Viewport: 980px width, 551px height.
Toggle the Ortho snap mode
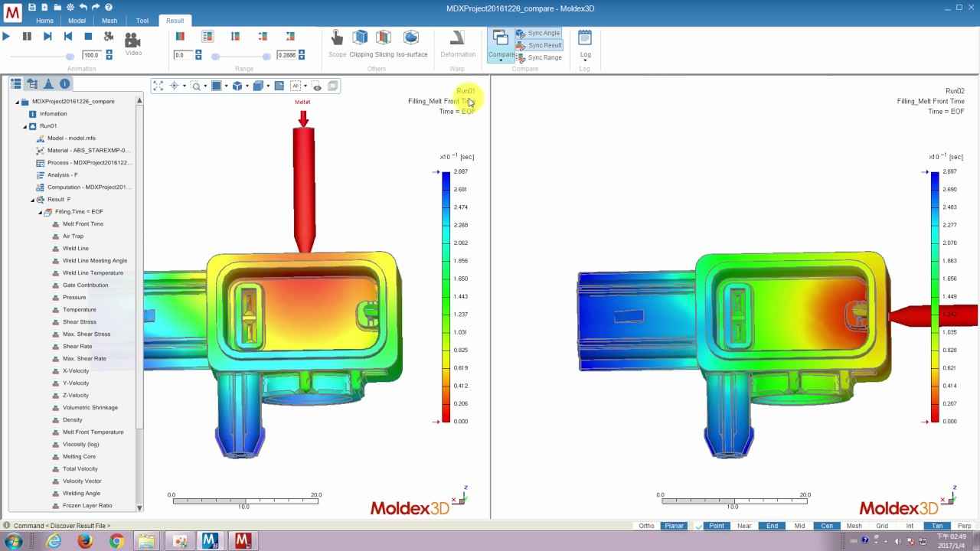[646, 526]
